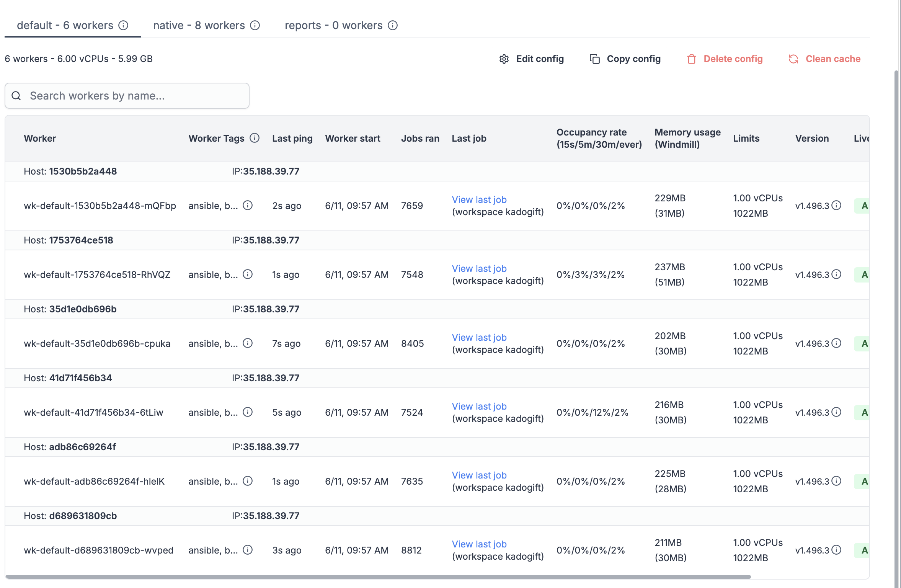This screenshot has height=588, width=901.
Task: Click host name d689631809cb
Action: coord(83,516)
